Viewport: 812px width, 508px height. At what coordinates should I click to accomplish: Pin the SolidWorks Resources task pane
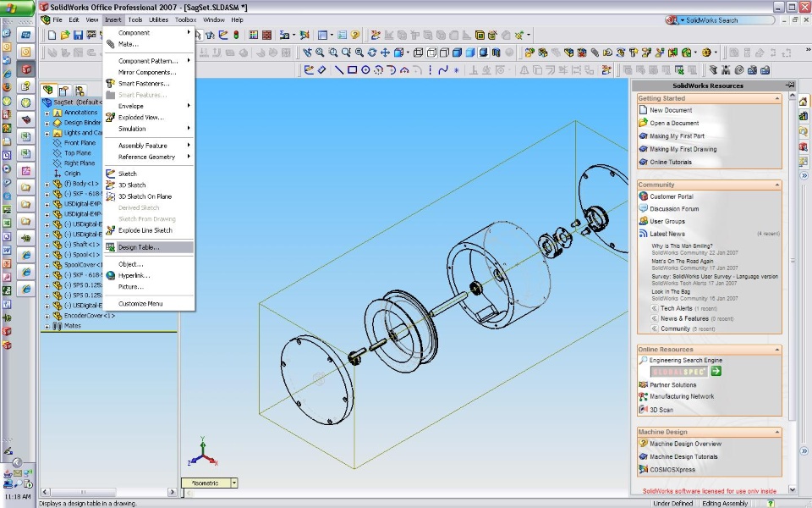point(790,85)
